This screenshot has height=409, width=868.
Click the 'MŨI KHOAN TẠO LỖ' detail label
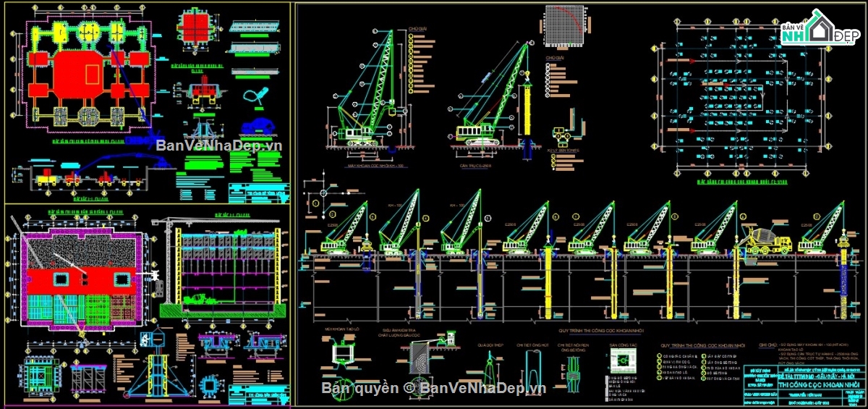[x=343, y=328]
